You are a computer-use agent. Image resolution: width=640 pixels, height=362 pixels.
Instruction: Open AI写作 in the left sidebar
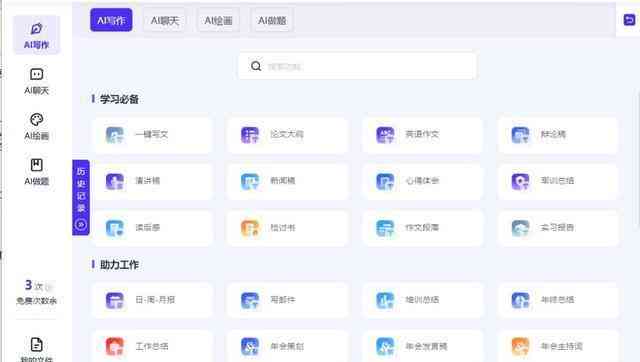36,35
